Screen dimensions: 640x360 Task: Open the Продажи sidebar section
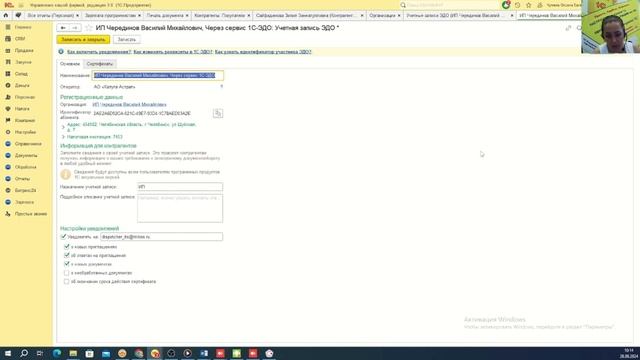[x=24, y=51]
